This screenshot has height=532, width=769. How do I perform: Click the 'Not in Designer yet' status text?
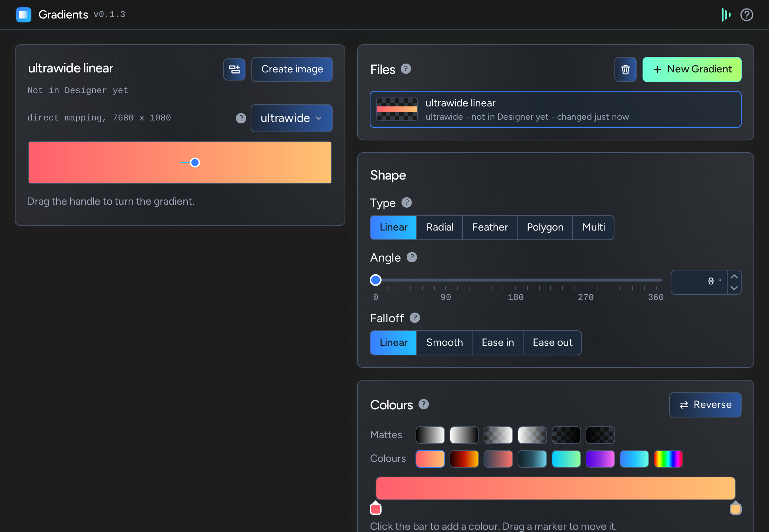78,91
